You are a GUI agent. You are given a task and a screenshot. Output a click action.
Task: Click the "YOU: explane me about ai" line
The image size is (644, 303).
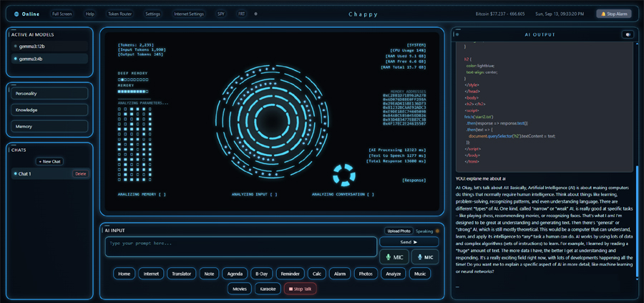[x=481, y=178]
